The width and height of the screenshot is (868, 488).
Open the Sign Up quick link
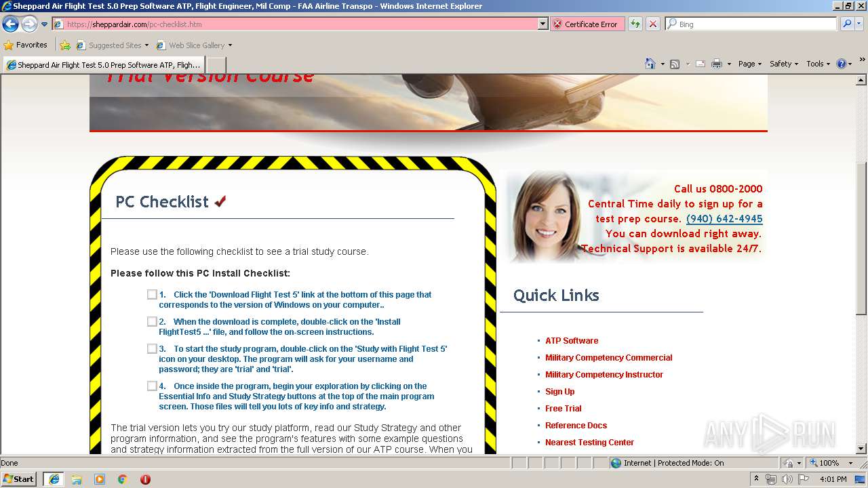point(560,392)
